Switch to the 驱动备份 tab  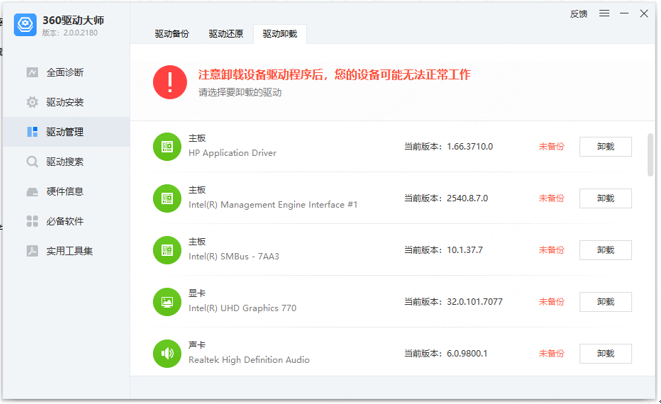(172, 34)
